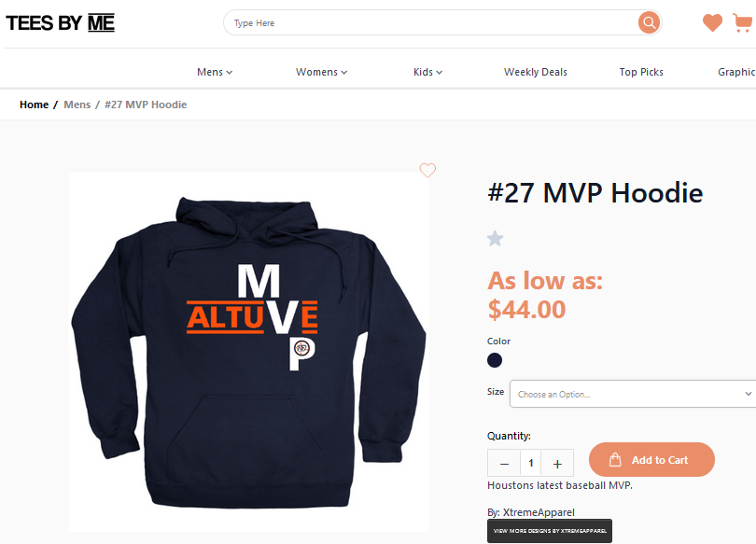Open the Top Picks page

(641, 72)
